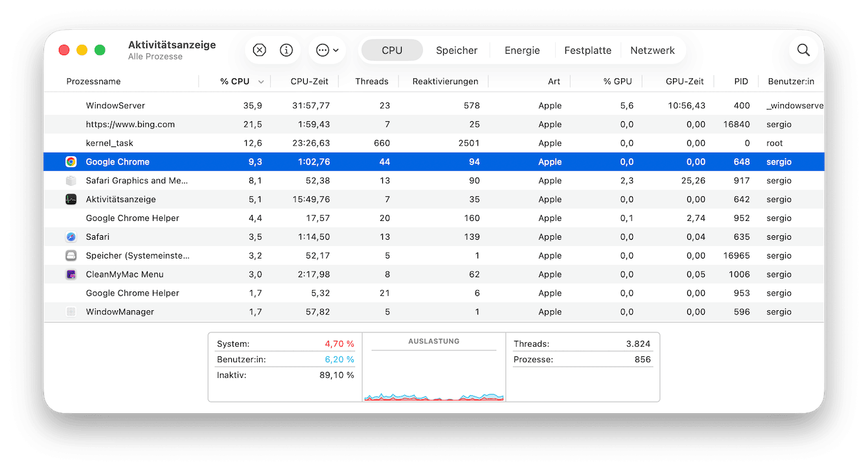Click the Google Chrome app icon
868x471 pixels.
(x=71, y=161)
